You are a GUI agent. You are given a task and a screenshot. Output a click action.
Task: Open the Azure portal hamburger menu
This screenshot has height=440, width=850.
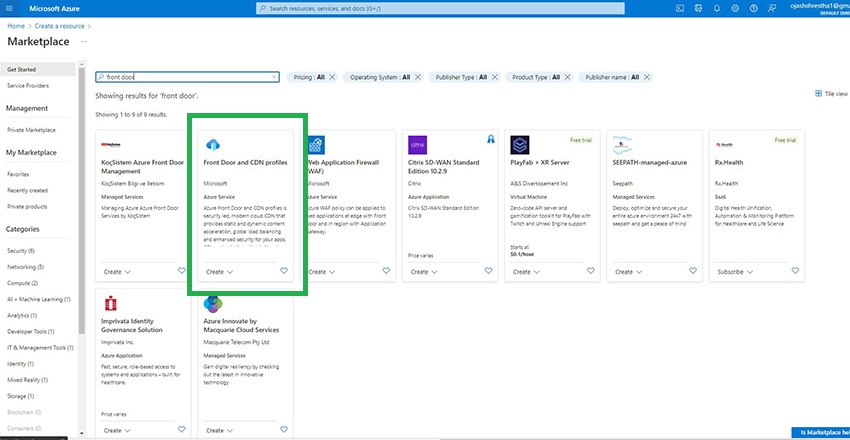click(9, 9)
